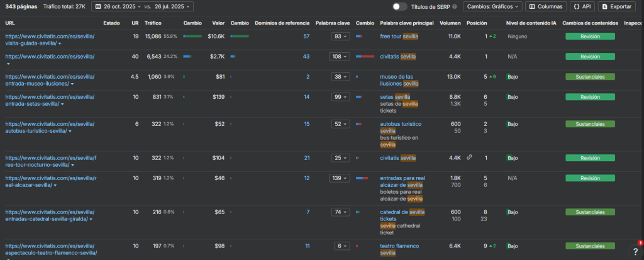The height and width of the screenshot is (260, 644).
Task: Click the help question mark icon
Action: 635,251
